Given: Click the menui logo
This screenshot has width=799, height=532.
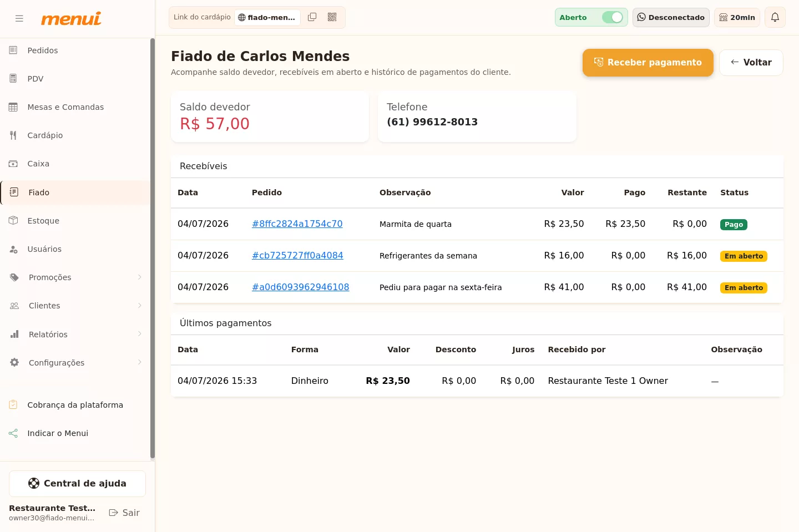Looking at the screenshot, I should 71,19.
